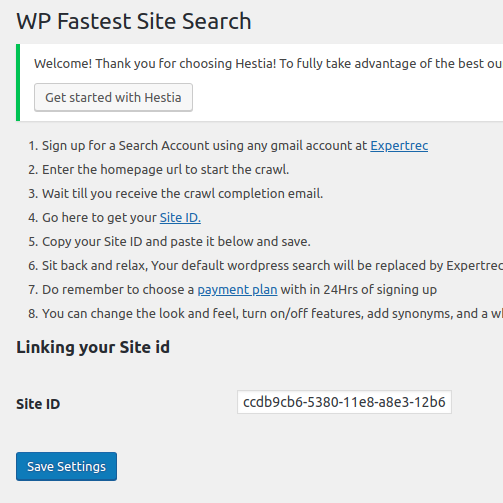Click the Save Settings button

point(66,466)
